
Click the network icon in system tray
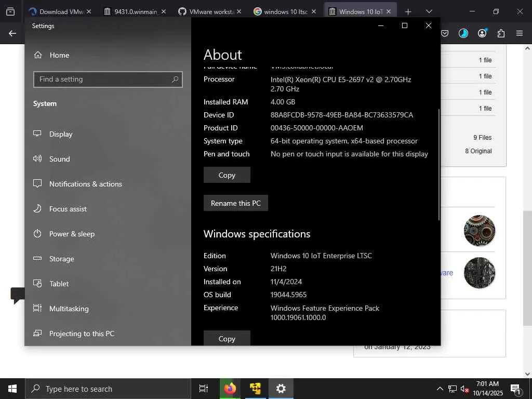click(453, 389)
